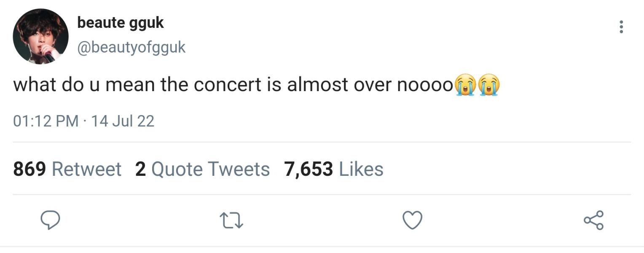Open the display name beaute gguk
Image resolution: width=644 pixels, height=253 pixels.
pyautogui.click(x=120, y=23)
